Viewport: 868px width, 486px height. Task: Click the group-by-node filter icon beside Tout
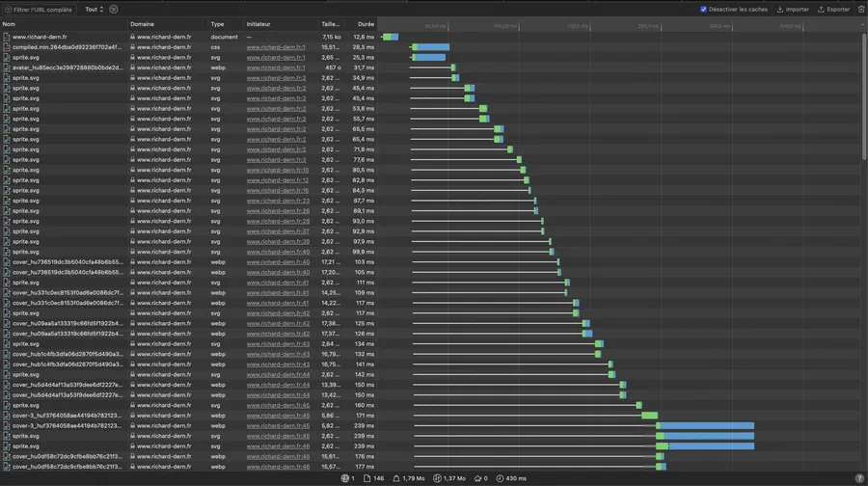114,10
